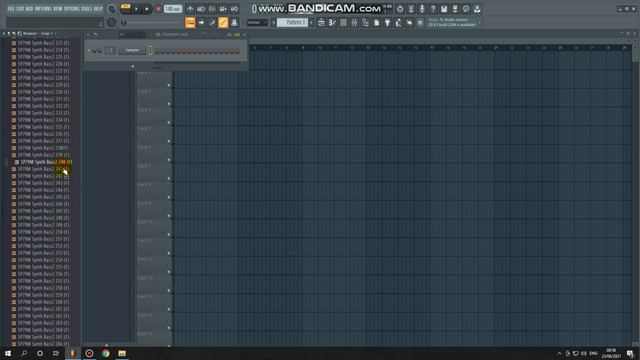The height and width of the screenshot is (360, 640).
Task: Click the arrow left of Pattern 1
Action: (x=274, y=22)
